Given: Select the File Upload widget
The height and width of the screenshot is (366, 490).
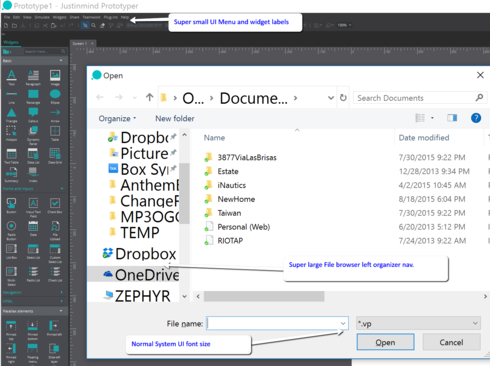Looking at the screenshot, I should coord(55,230).
